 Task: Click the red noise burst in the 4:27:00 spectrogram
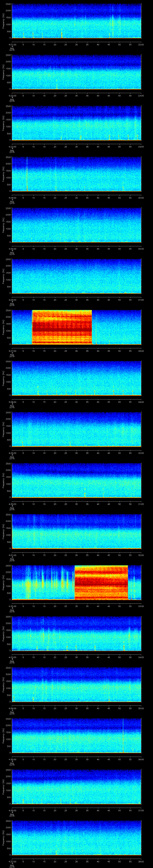coord(62,327)
